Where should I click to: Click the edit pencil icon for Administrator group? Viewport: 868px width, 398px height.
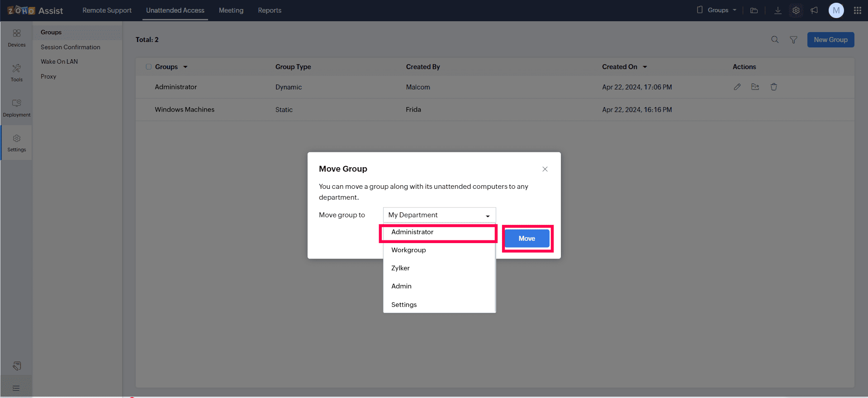737,87
